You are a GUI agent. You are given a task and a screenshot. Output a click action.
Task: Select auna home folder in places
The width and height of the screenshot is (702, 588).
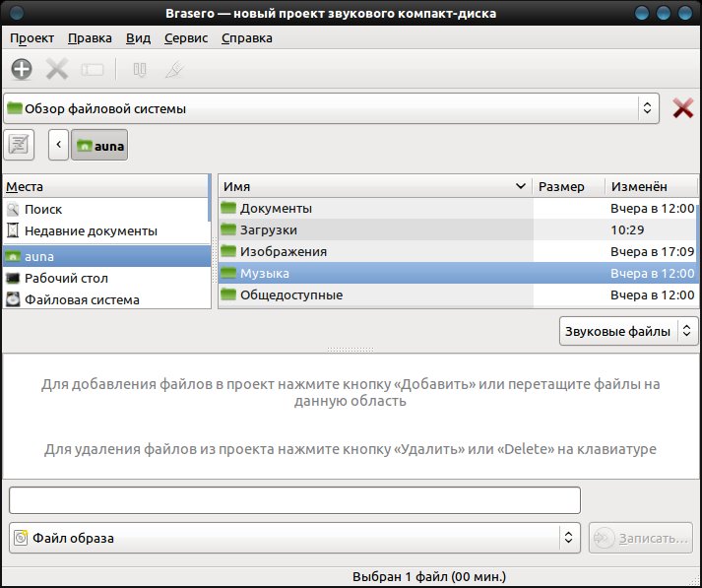coord(106,256)
